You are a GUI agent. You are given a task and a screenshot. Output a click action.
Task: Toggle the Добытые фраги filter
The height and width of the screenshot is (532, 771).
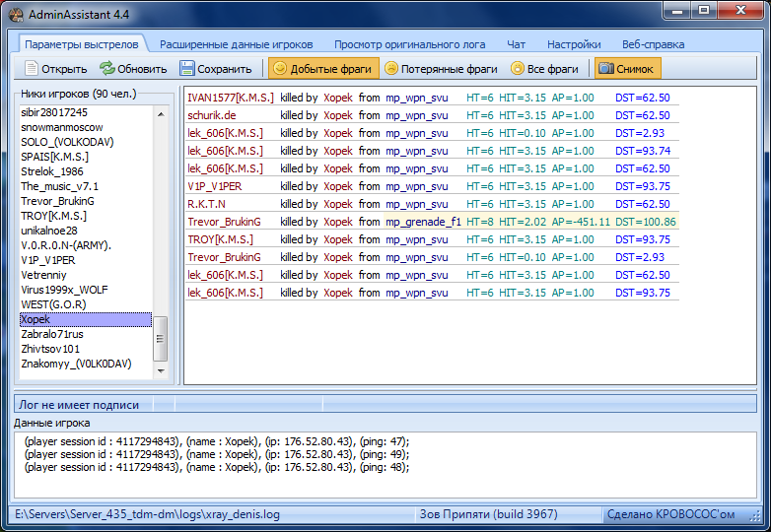tap(323, 68)
